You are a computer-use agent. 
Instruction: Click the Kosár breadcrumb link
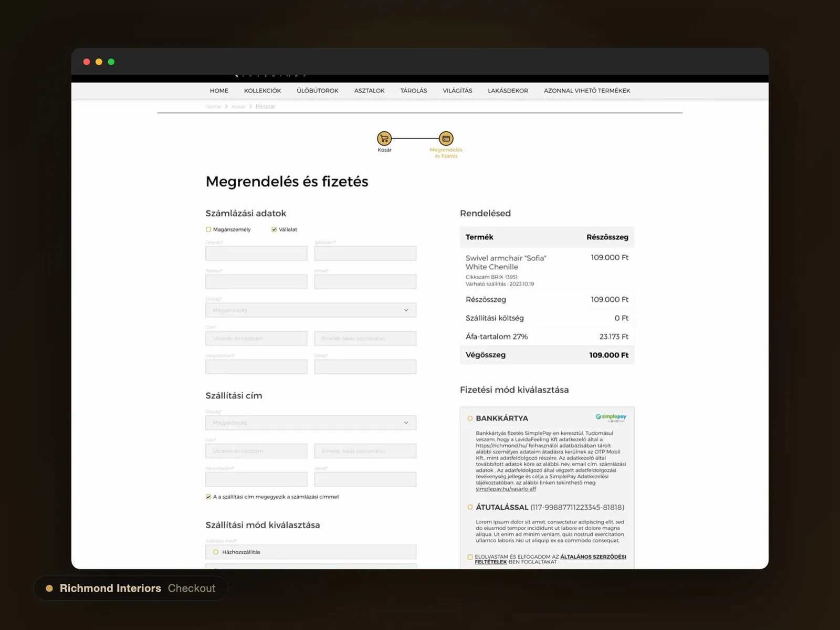pos(238,107)
